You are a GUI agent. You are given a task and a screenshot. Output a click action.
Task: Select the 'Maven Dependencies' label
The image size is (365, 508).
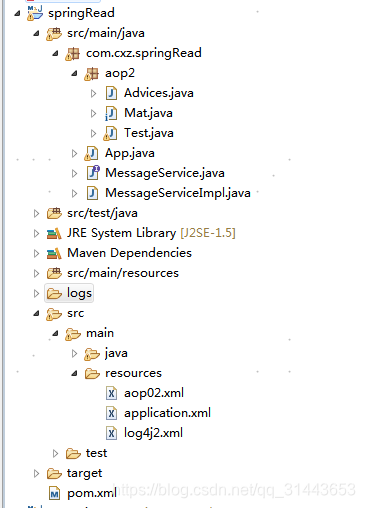pos(129,253)
